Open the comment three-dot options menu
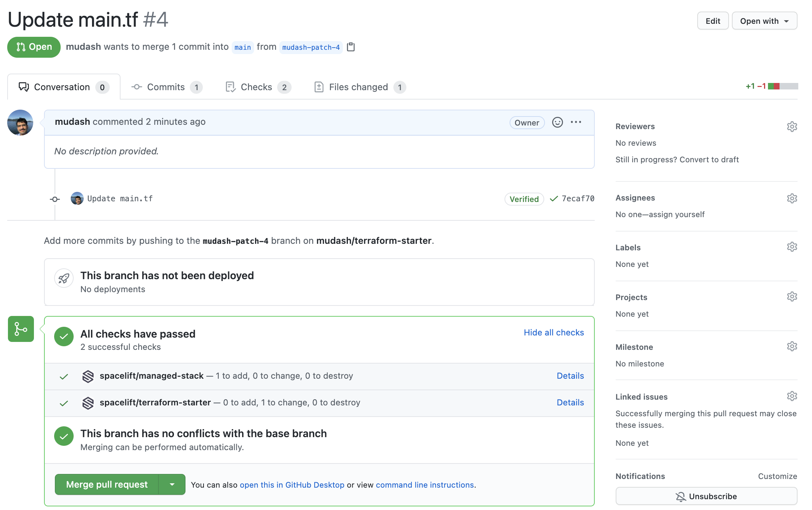Screen dimensions: 812x510 [576, 122]
